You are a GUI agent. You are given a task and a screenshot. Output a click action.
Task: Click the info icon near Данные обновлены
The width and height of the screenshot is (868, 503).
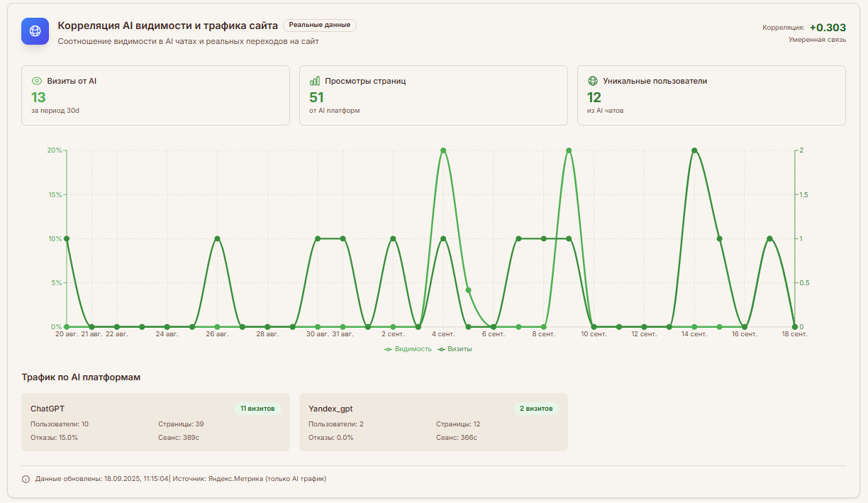pos(26,479)
